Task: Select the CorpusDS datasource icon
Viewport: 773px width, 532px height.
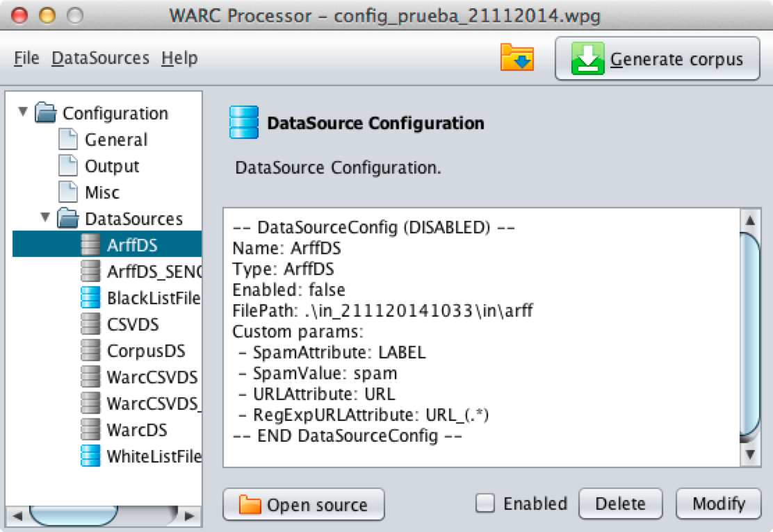Action: pyautogui.click(x=90, y=351)
